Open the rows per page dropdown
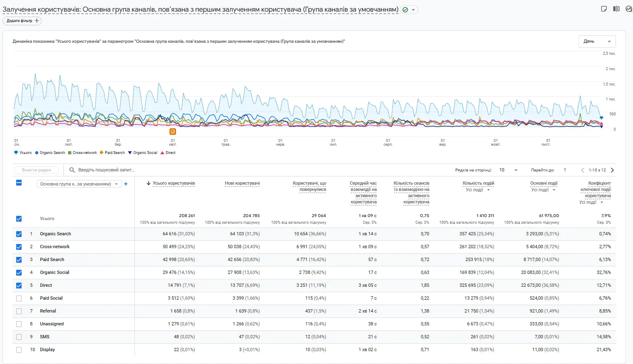 click(x=508, y=170)
